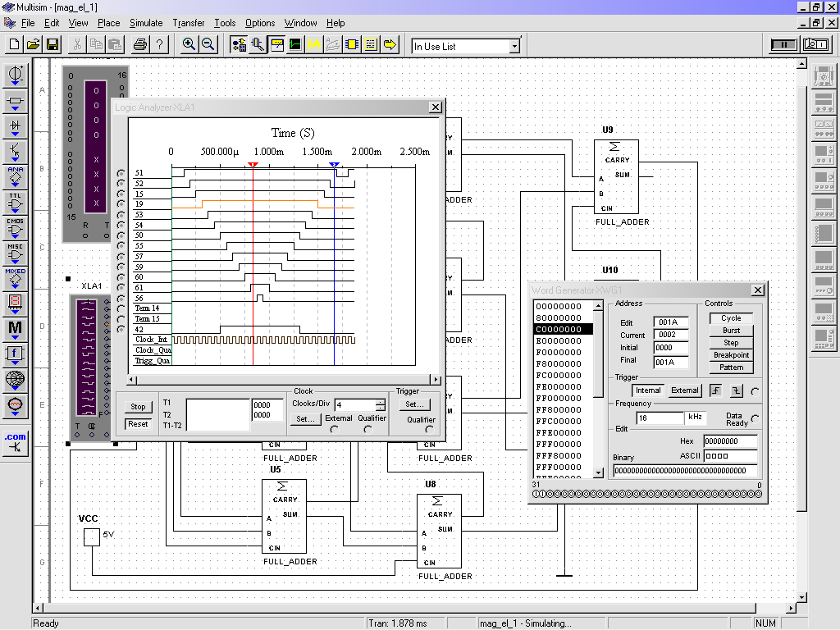The width and height of the screenshot is (840, 630).
Task: Open the In Use List dropdown
Action: (x=514, y=47)
